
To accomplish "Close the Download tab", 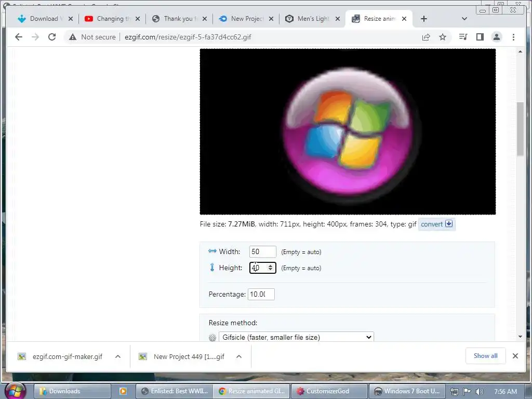I will coord(71,19).
